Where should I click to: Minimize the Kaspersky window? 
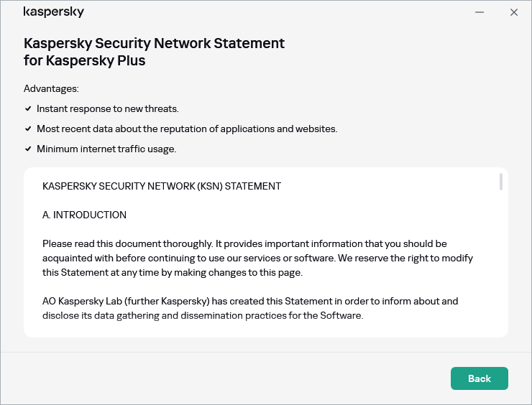click(x=480, y=12)
